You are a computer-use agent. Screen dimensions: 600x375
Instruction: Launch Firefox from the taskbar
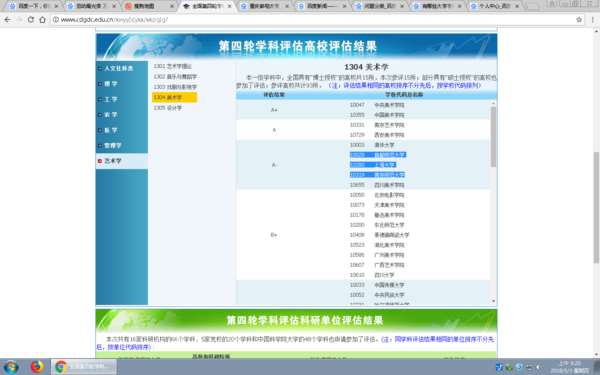pos(37,367)
